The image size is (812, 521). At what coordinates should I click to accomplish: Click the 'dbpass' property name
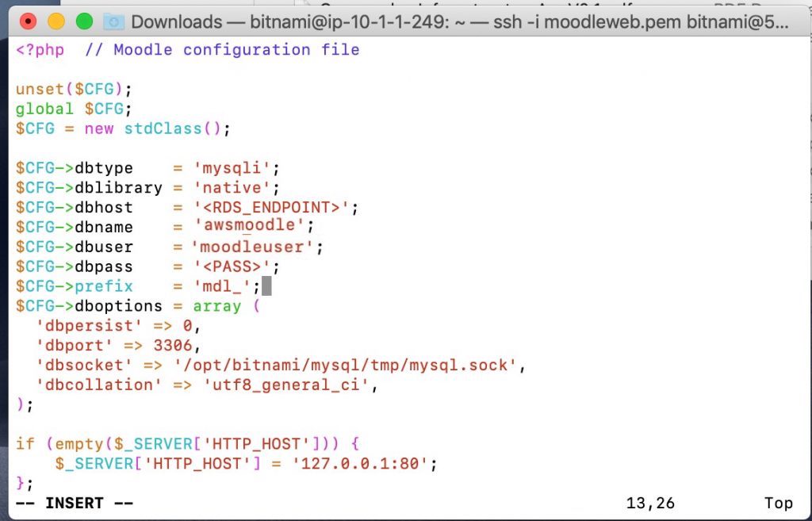click(x=104, y=266)
